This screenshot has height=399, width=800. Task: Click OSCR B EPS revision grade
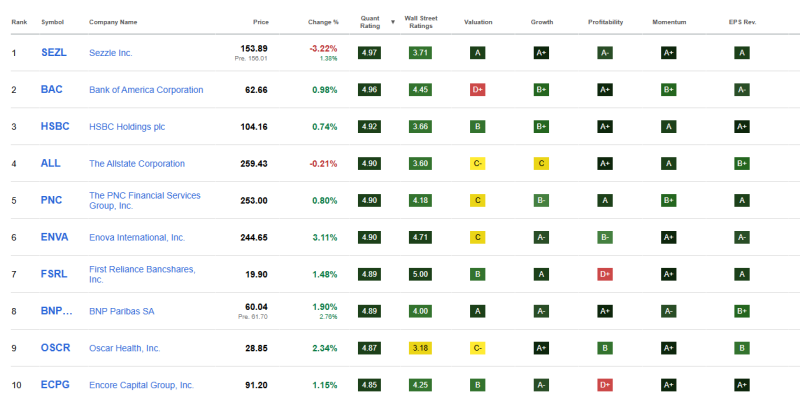(x=742, y=348)
